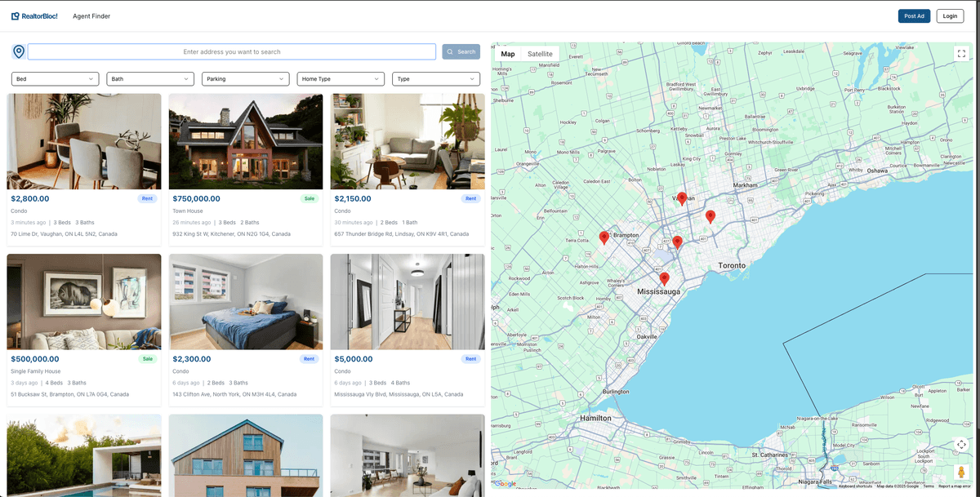Image resolution: width=980 pixels, height=497 pixels.
Task: Open the $750,000.00 Kitchener town house photo
Action: click(x=246, y=141)
